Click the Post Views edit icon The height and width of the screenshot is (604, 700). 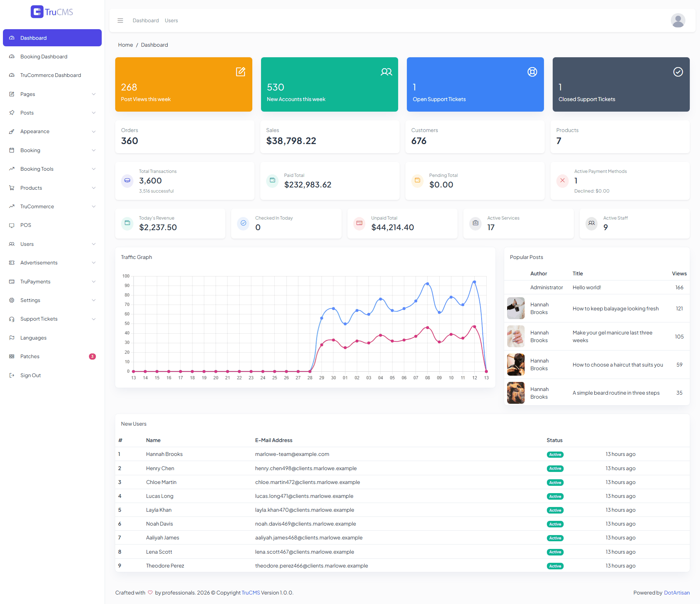pyautogui.click(x=241, y=71)
